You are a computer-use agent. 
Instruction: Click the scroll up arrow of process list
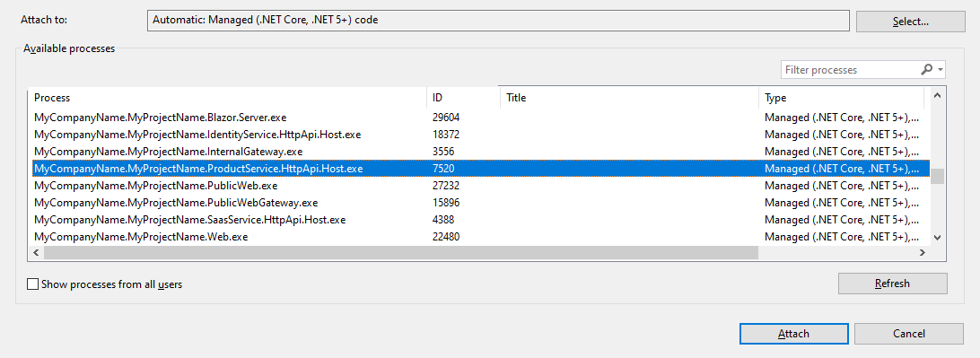point(937,96)
